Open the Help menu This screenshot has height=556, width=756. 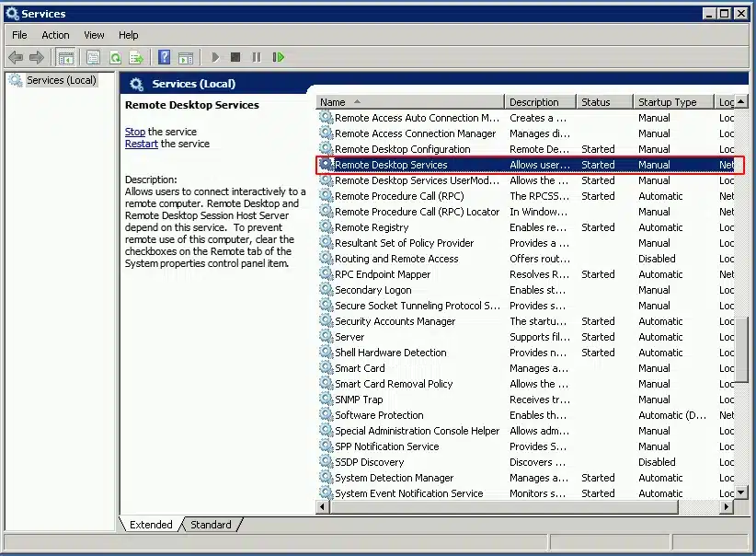(128, 35)
